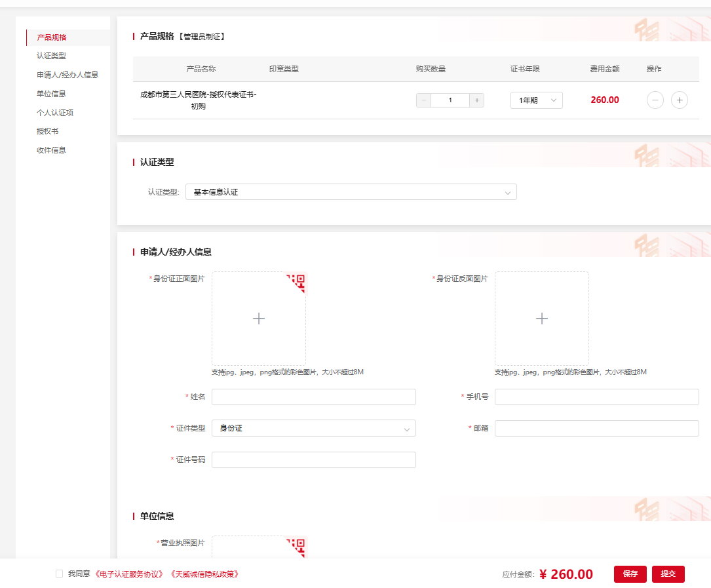711x588 pixels.
Task: Tick the 我同意 agreement checkbox
Action: tap(60, 574)
